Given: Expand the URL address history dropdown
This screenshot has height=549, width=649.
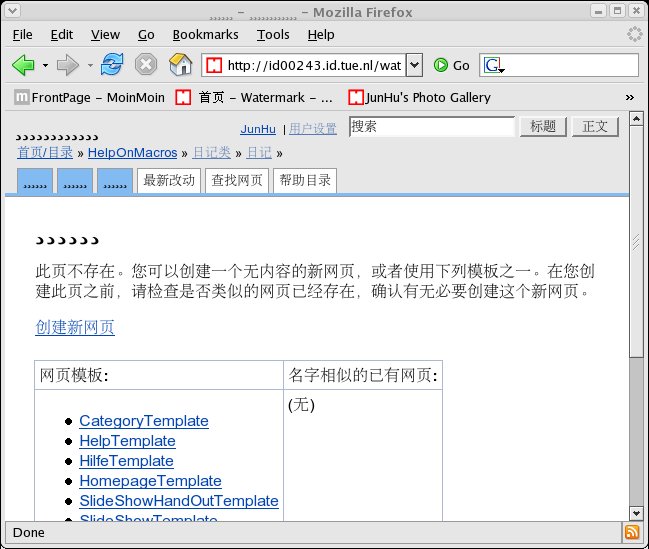Looking at the screenshot, I should coord(414,65).
